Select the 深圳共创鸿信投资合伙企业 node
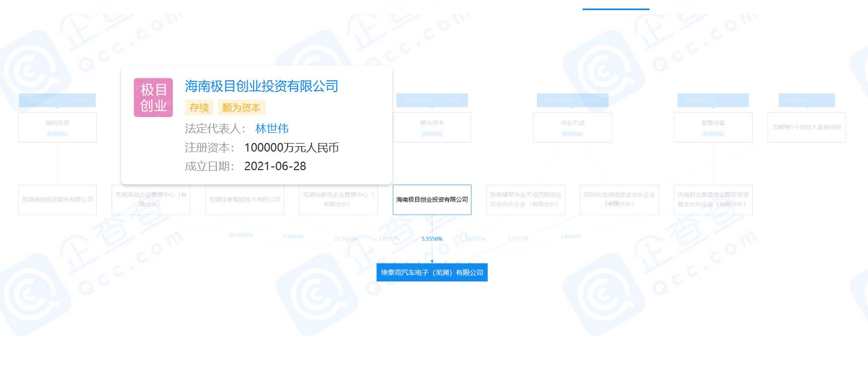The width and height of the screenshot is (868, 369). [619, 199]
